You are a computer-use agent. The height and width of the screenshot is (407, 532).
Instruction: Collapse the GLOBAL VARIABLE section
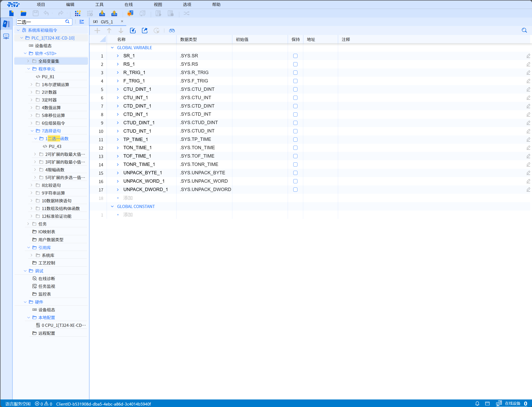[x=112, y=48]
